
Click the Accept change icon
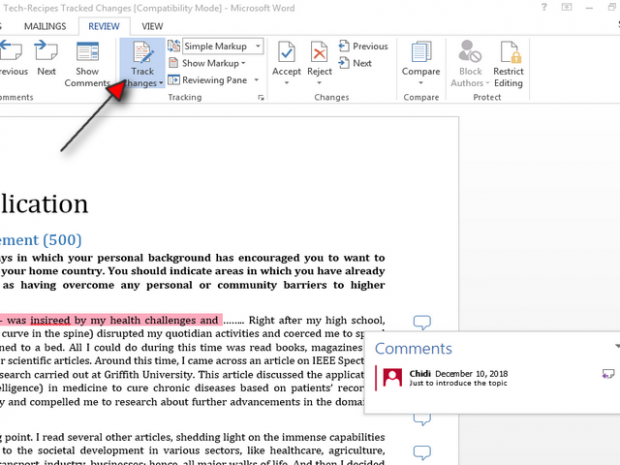286,52
